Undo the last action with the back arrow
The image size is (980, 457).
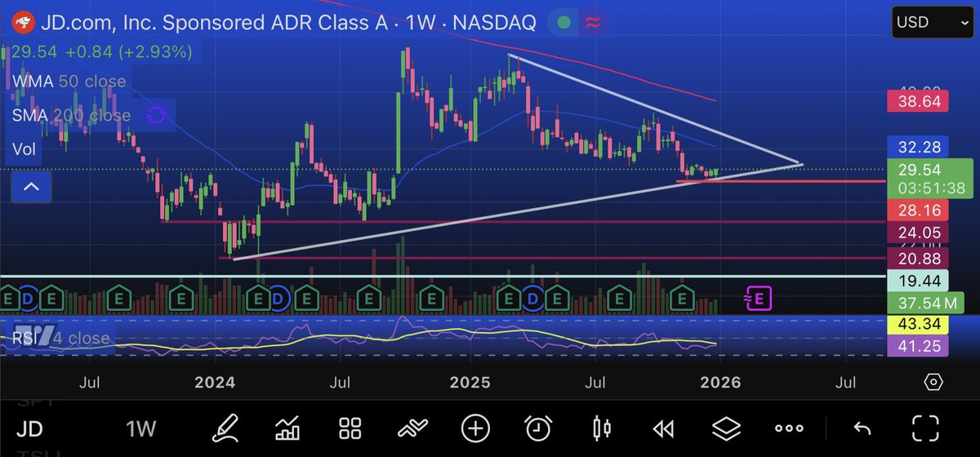[x=861, y=428]
